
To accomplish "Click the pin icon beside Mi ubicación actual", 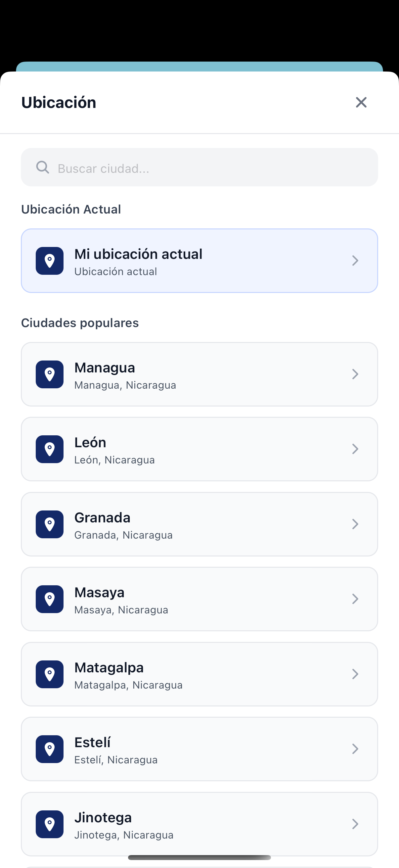I will (50, 261).
